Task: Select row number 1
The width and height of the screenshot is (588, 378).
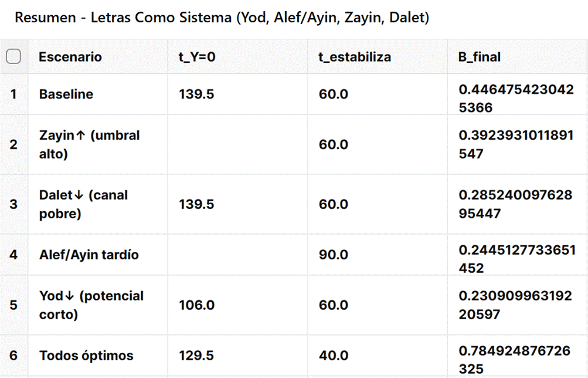Action: pos(13,95)
